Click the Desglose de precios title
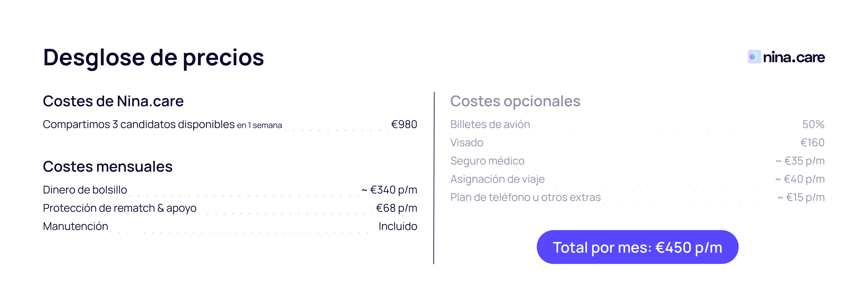 [x=153, y=57]
